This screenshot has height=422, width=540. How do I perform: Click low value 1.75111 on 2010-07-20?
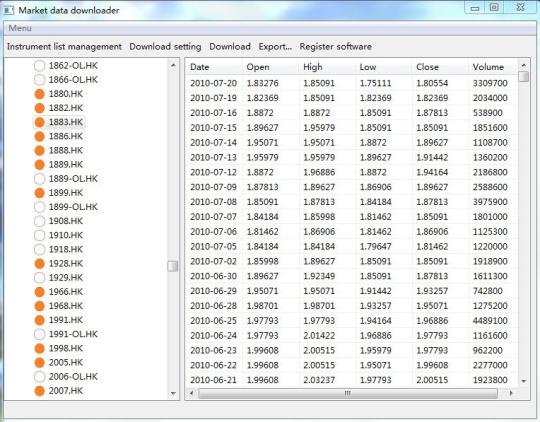(x=376, y=83)
